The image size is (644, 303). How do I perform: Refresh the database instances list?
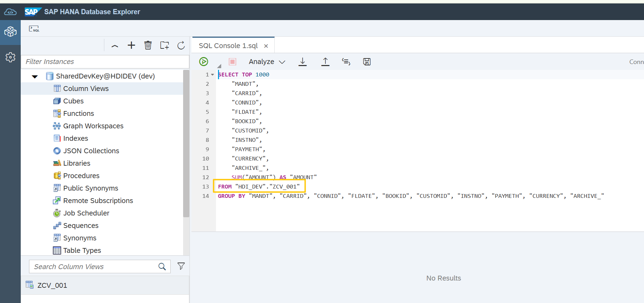181,45
